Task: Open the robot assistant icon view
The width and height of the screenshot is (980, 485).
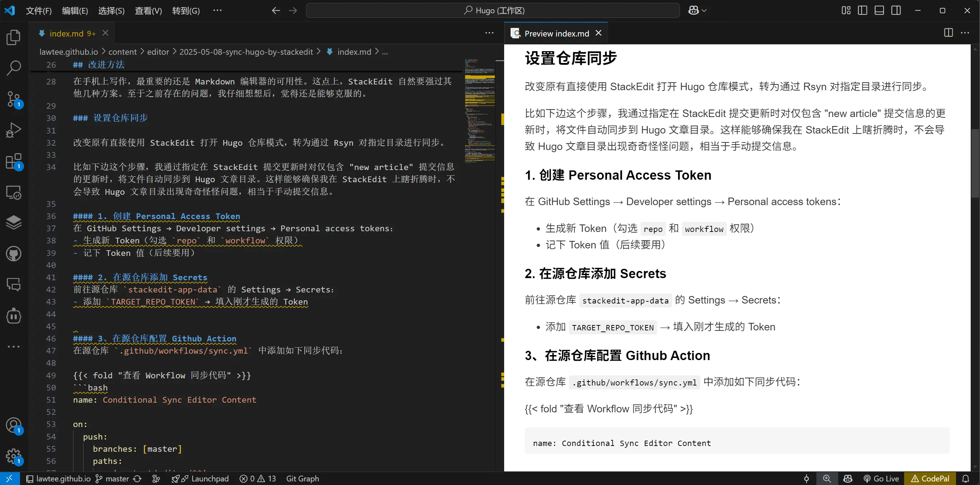Action: pyautogui.click(x=14, y=316)
